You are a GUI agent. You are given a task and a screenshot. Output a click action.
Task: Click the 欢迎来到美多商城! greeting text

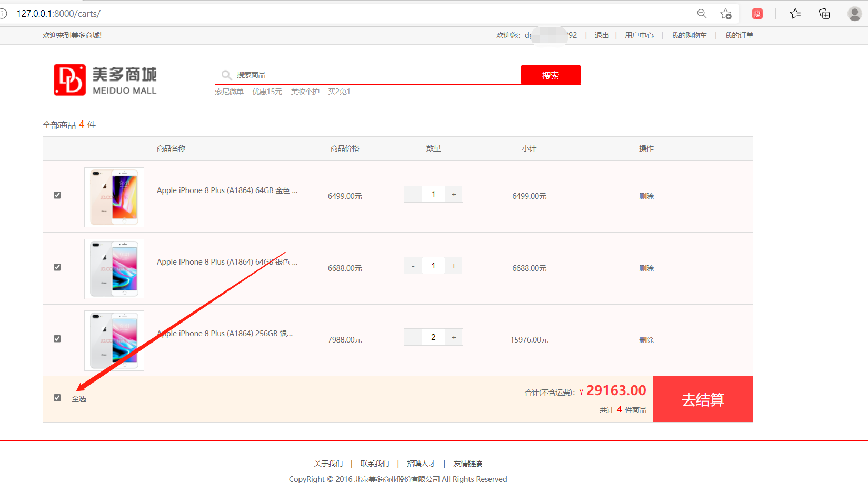72,35
